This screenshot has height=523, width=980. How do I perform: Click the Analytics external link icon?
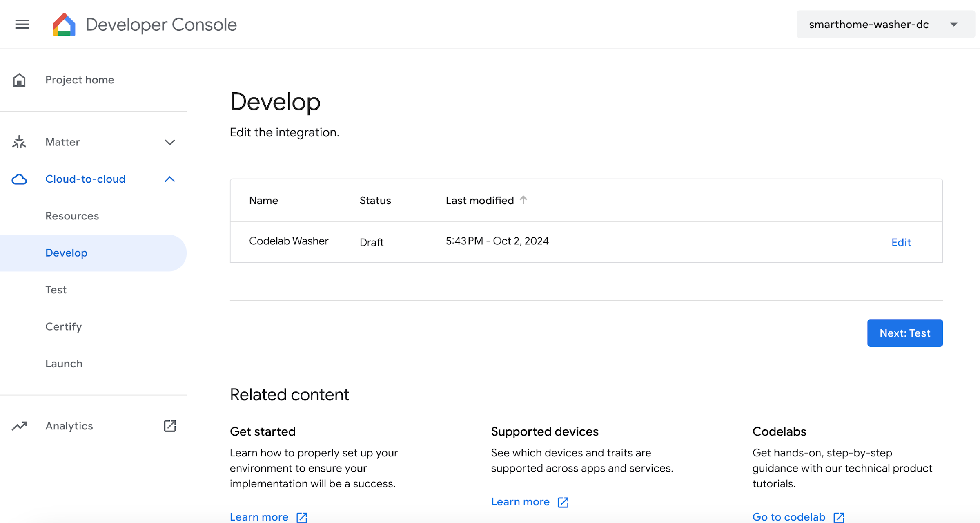[171, 426]
